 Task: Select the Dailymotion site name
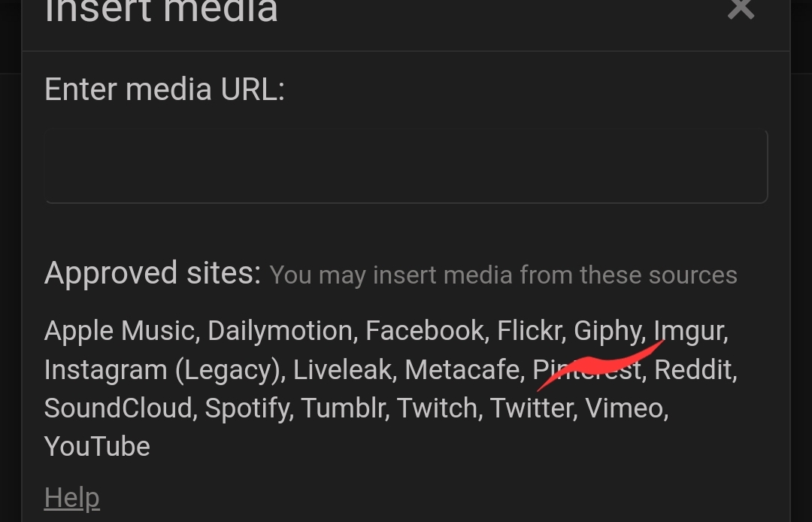click(x=280, y=331)
